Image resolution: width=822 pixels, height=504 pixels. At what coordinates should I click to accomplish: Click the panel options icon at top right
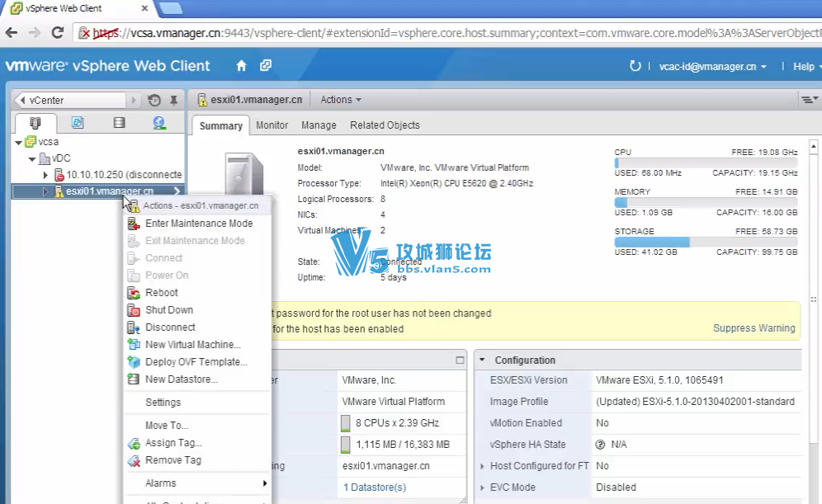point(809,100)
